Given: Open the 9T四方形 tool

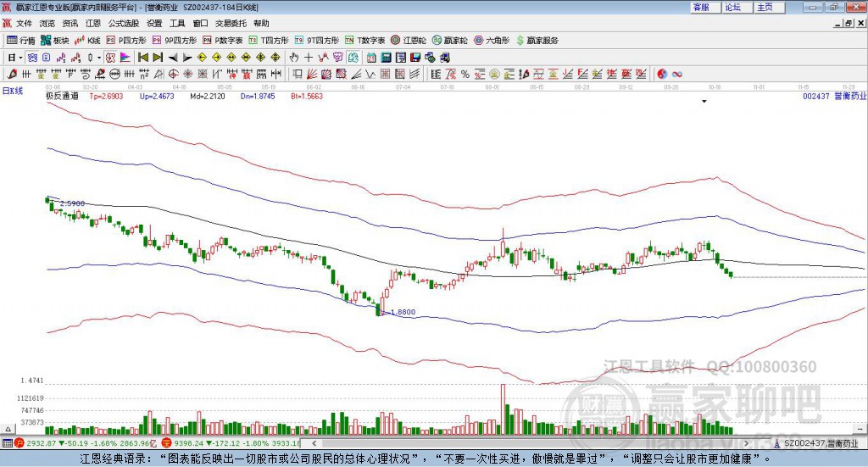Looking at the screenshot, I should [317, 41].
